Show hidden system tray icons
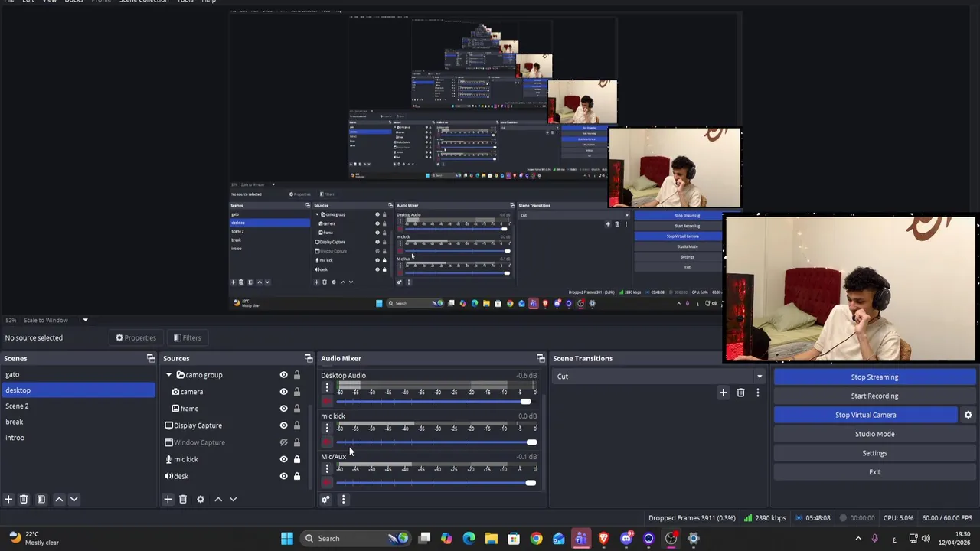The width and height of the screenshot is (980, 551). tap(858, 539)
